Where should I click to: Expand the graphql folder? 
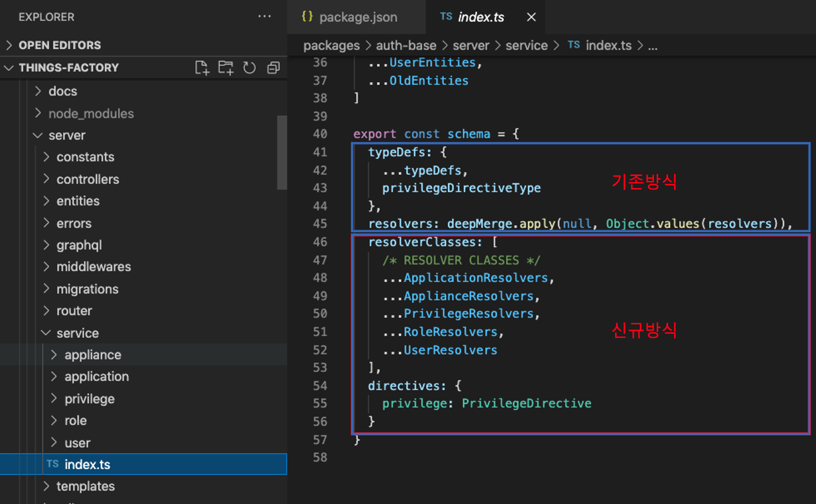coord(143,245)
